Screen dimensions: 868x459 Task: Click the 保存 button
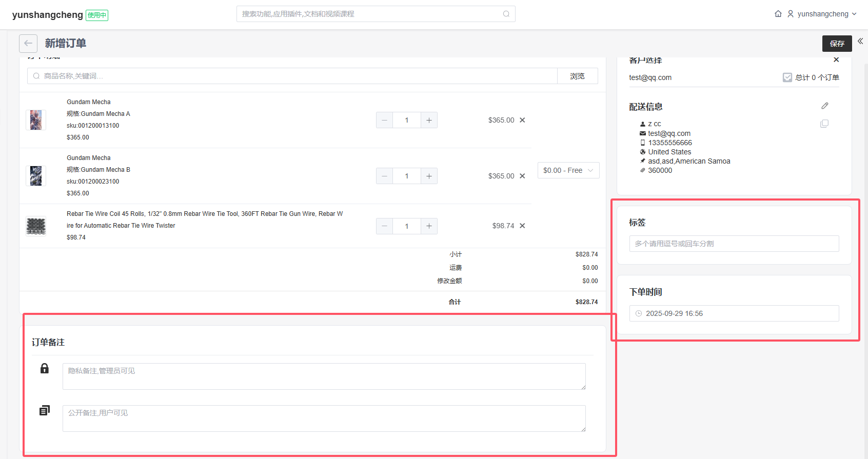(837, 44)
